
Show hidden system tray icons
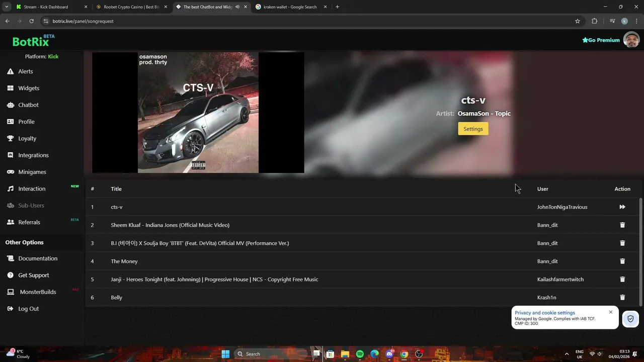567,354
